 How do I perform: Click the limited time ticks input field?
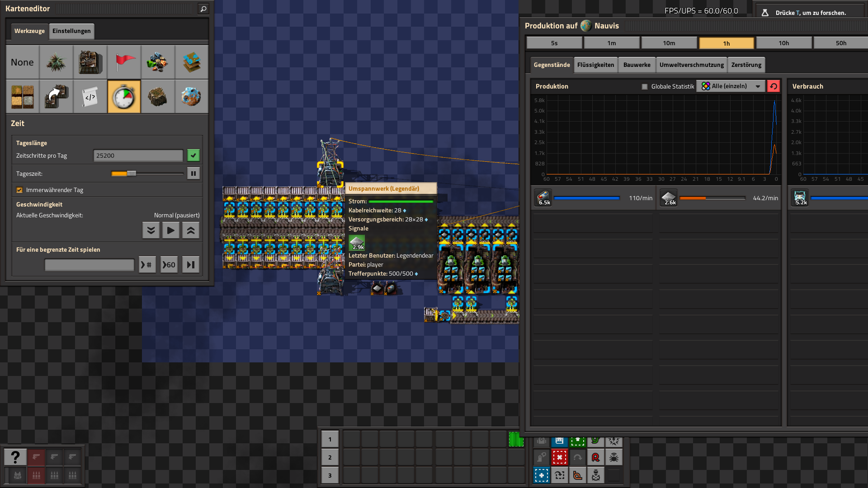point(90,265)
